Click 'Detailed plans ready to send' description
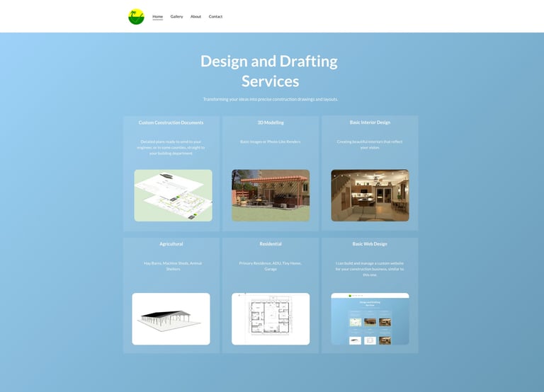 tap(171, 148)
